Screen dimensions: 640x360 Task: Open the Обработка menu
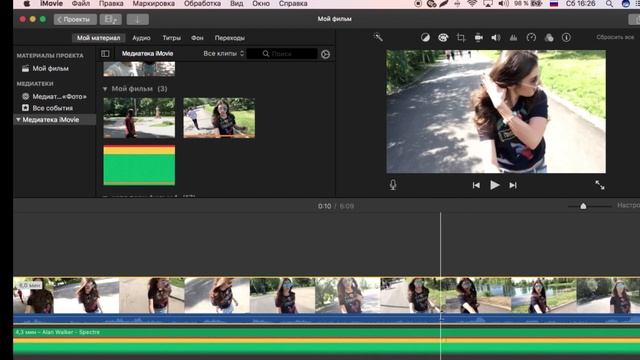(x=202, y=4)
